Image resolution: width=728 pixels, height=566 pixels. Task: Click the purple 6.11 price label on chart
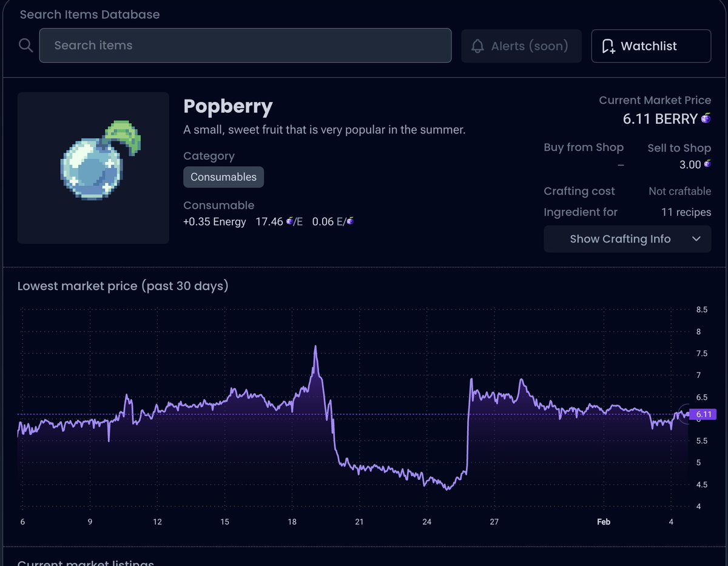coord(704,415)
